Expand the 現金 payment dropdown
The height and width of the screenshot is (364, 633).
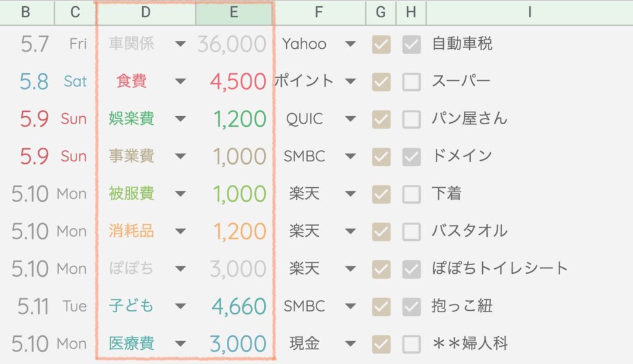coord(350,344)
